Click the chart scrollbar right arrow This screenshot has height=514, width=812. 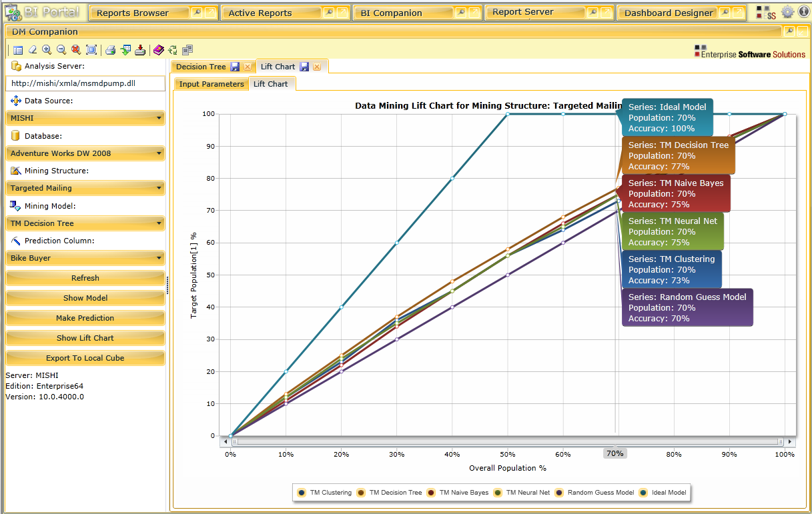pyautogui.click(x=791, y=441)
